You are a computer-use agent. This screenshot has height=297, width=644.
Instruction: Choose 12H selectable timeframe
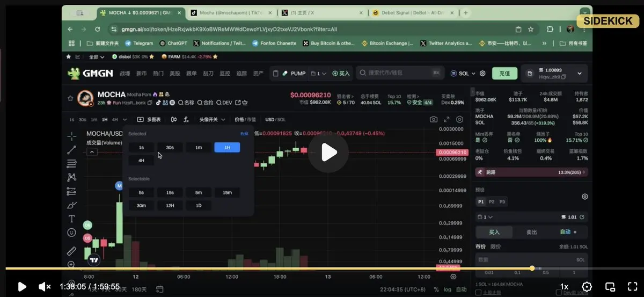pos(170,205)
